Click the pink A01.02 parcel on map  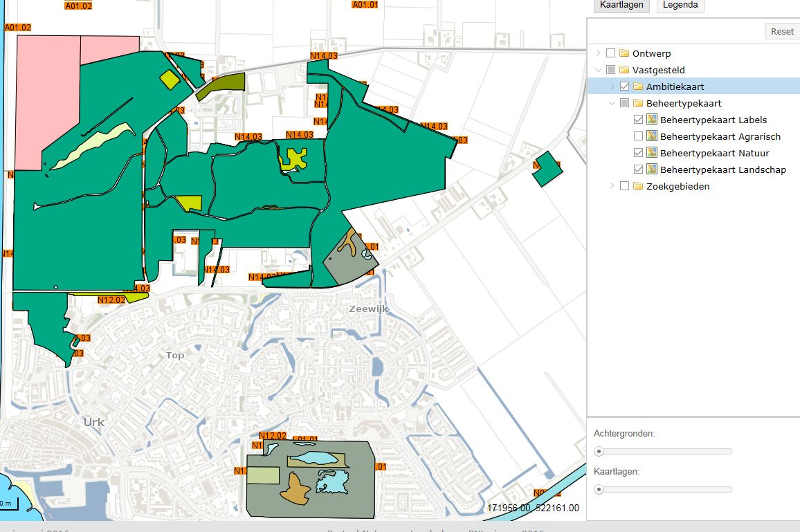47,97
